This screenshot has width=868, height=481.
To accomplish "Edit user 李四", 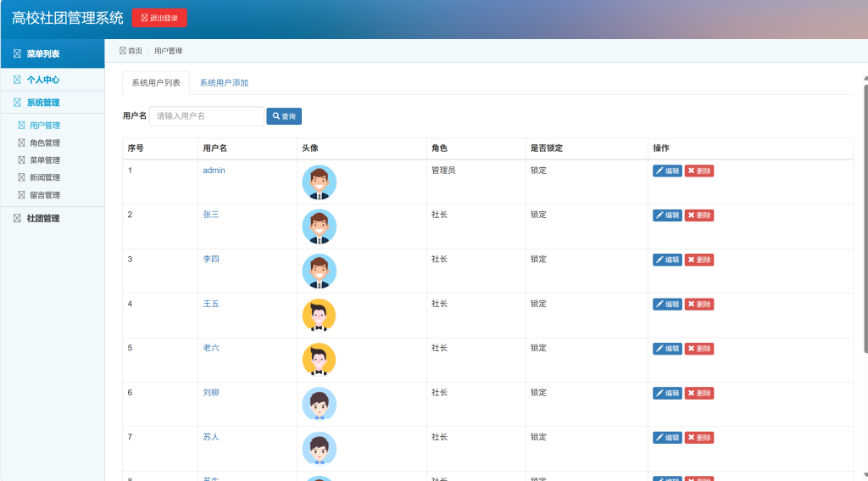I will coord(667,260).
